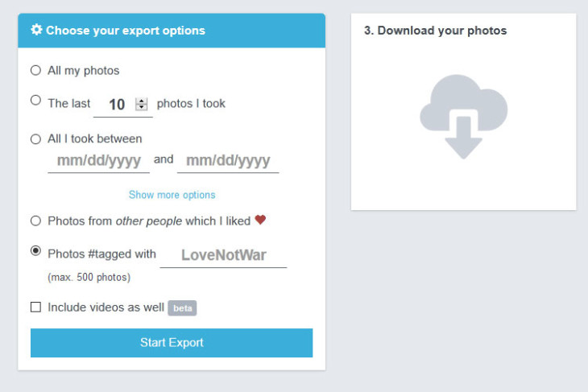Click the red heart icon
The height and width of the screenshot is (392, 588).
tap(260, 220)
